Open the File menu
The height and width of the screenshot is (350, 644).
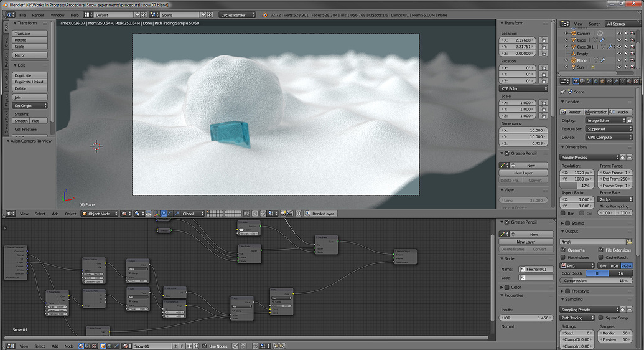pyautogui.click(x=22, y=15)
